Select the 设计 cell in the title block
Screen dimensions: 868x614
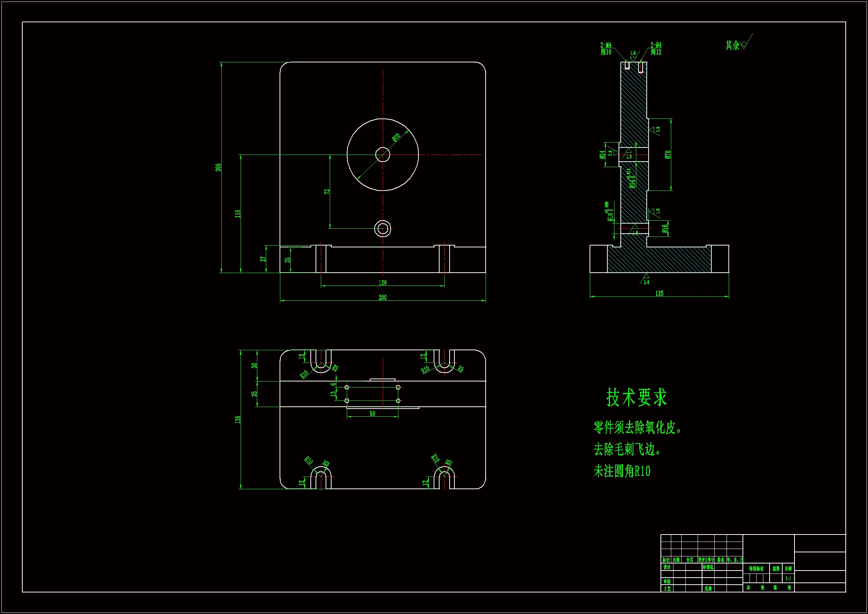[x=667, y=567]
